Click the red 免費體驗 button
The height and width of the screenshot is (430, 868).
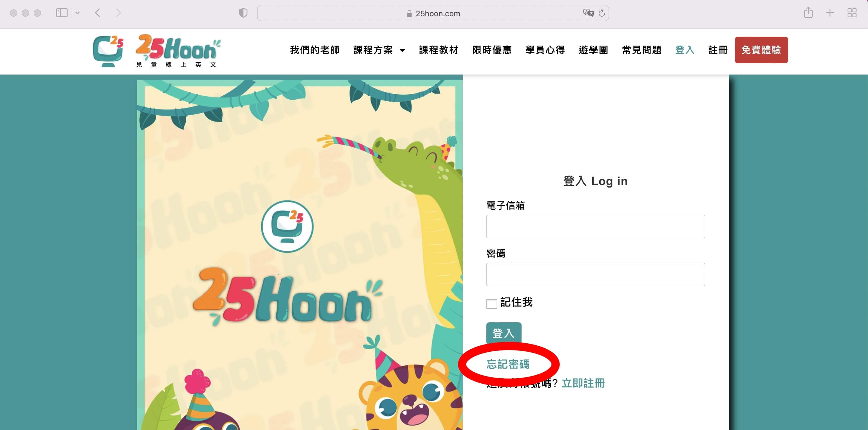[x=761, y=50]
